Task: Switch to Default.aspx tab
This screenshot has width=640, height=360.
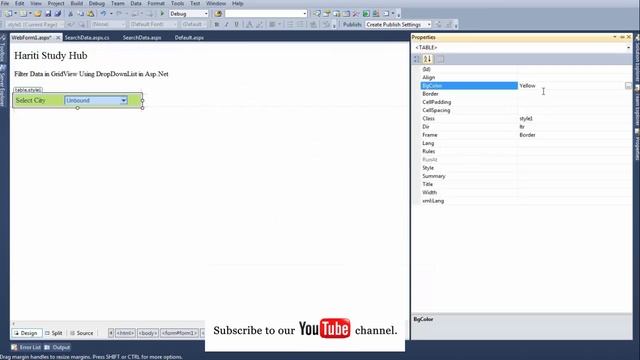Action: (x=189, y=38)
